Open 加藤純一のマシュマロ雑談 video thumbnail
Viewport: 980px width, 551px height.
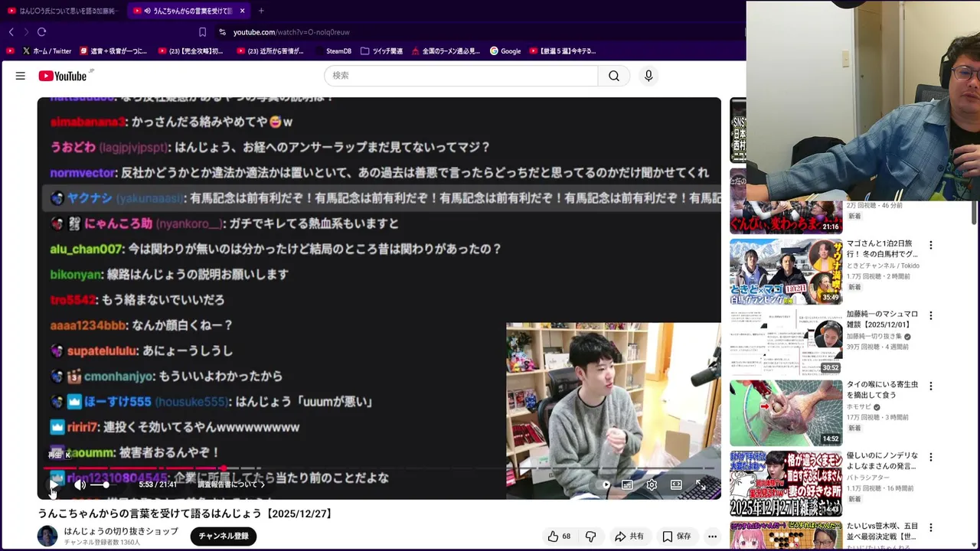coord(786,342)
